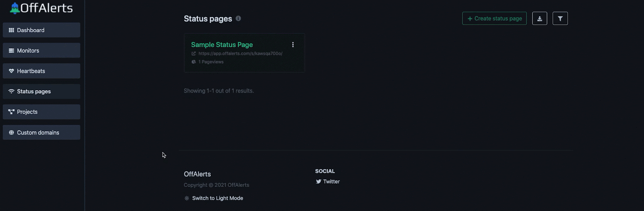Click the OffAlerts footer name
The height and width of the screenshot is (211, 644).
tap(197, 174)
